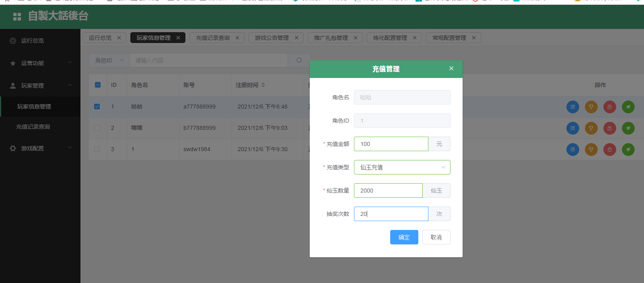Click the red lock icon in row 3
644x283 pixels.
pyautogui.click(x=609, y=150)
